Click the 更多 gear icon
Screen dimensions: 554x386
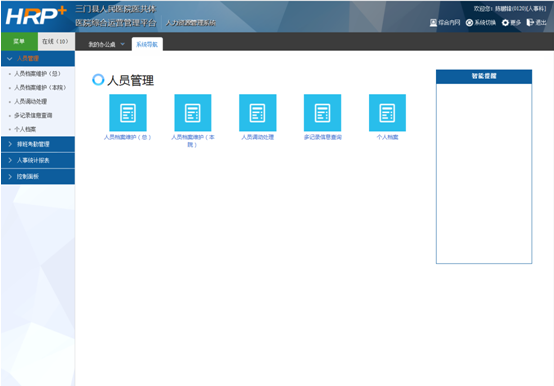coord(505,23)
